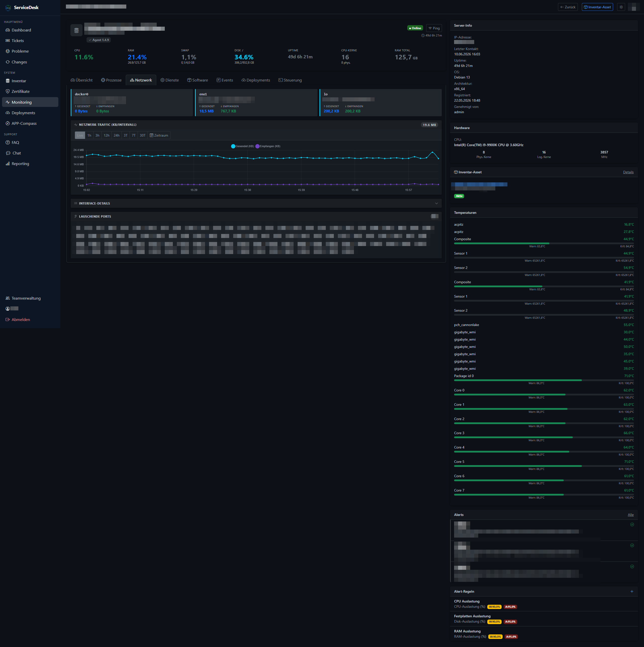644x647 pixels.
Task: Select the 12h traffic range
Action: click(106, 136)
